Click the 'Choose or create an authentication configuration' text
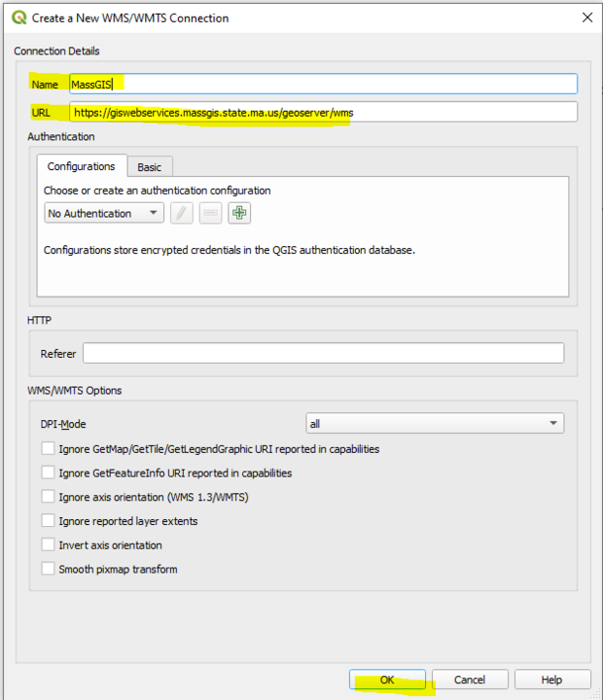Image resolution: width=603 pixels, height=700 pixels. 158,191
